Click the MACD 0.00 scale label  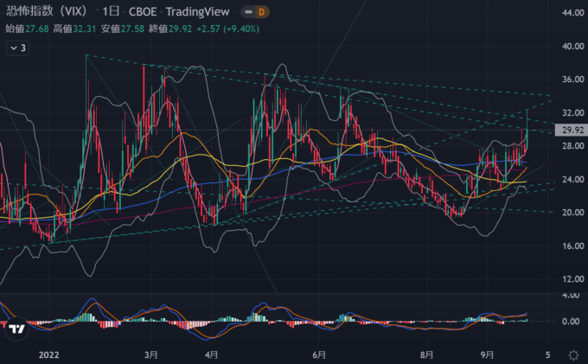click(x=570, y=322)
